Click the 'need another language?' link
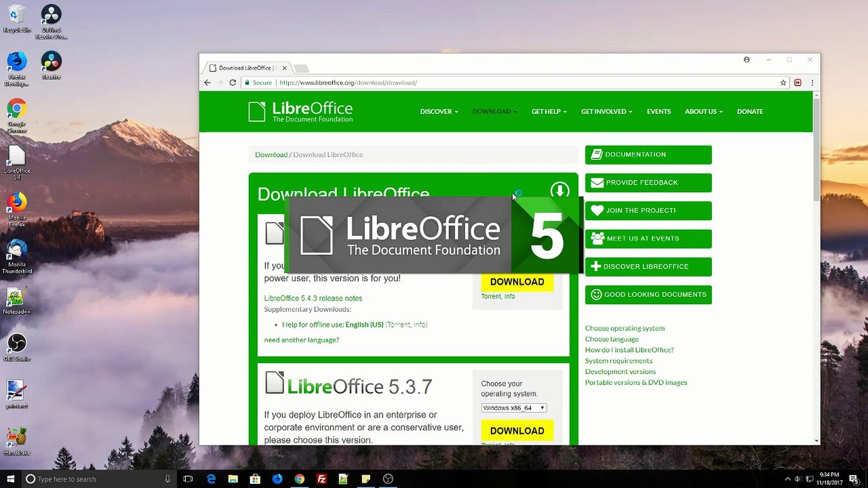The width and height of the screenshot is (868, 488). pyautogui.click(x=302, y=340)
